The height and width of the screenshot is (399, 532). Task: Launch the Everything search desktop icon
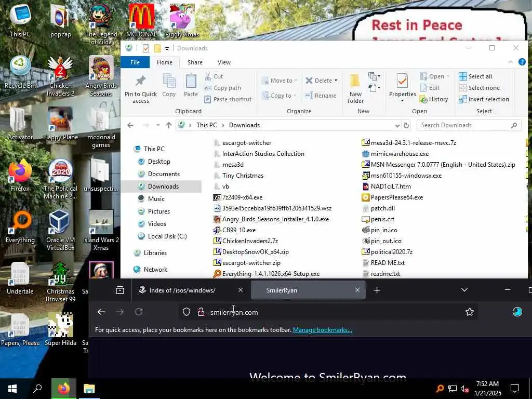[x=20, y=227]
